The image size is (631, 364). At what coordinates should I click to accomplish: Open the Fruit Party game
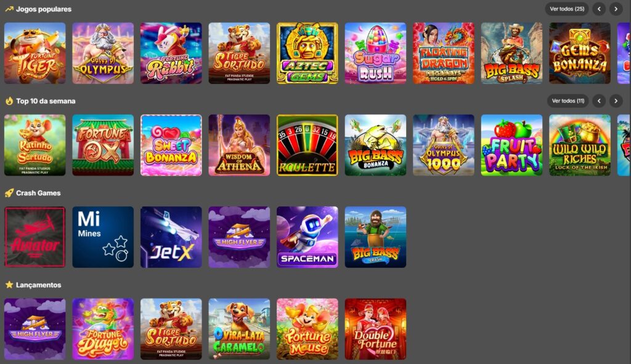pyautogui.click(x=511, y=145)
